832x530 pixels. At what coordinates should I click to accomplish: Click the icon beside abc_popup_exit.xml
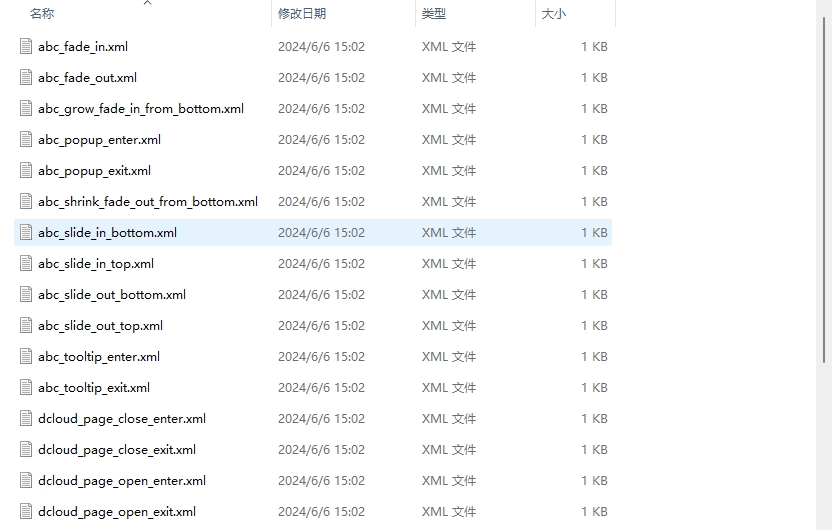click(26, 171)
